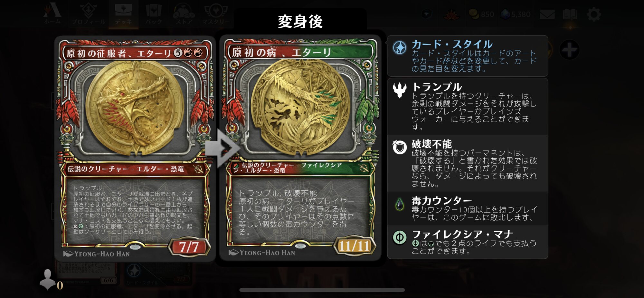Open the ストア tab
The image size is (644, 298).
[184, 14]
